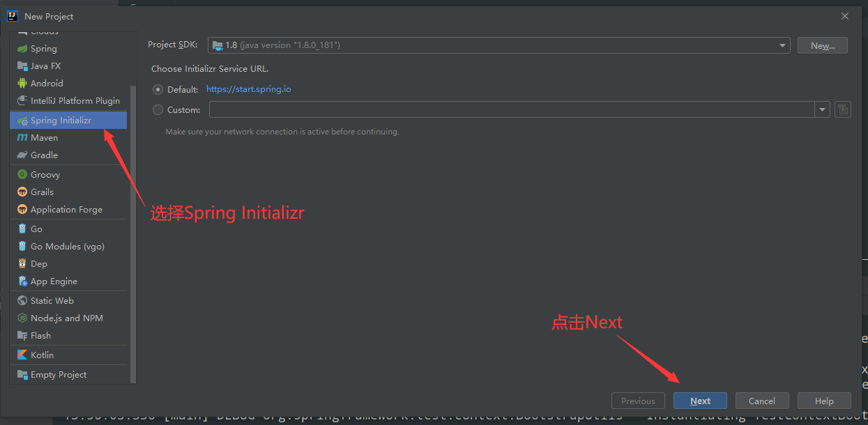868x425 pixels.
Task: Enable the Custom initializr URL radio button
Action: point(158,109)
